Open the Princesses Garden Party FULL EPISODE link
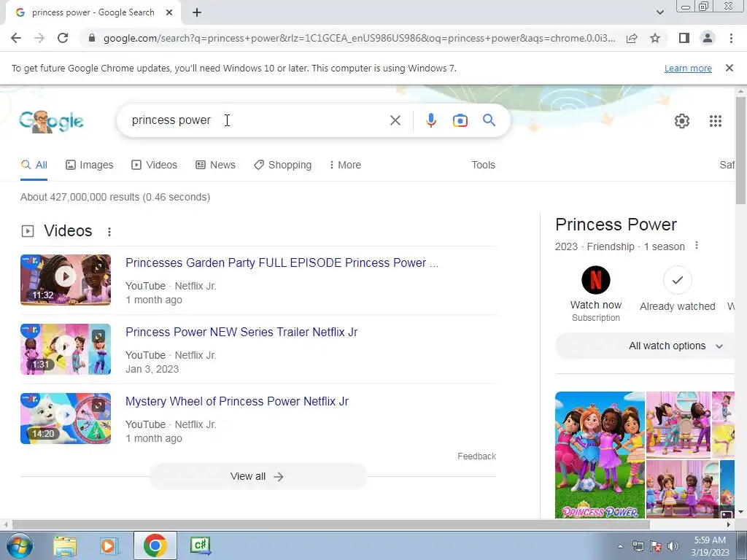The image size is (747, 560). [x=282, y=262]
